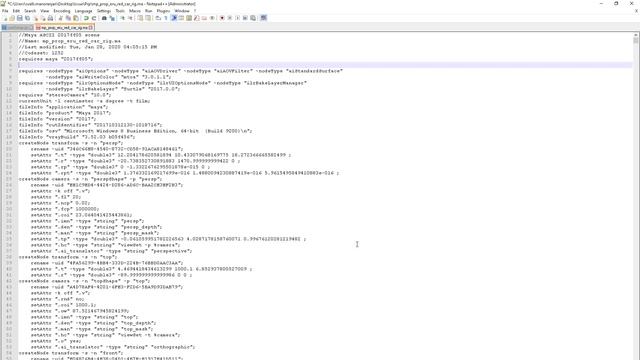Click the Copy toolbar icon

[x=68, y=18]
